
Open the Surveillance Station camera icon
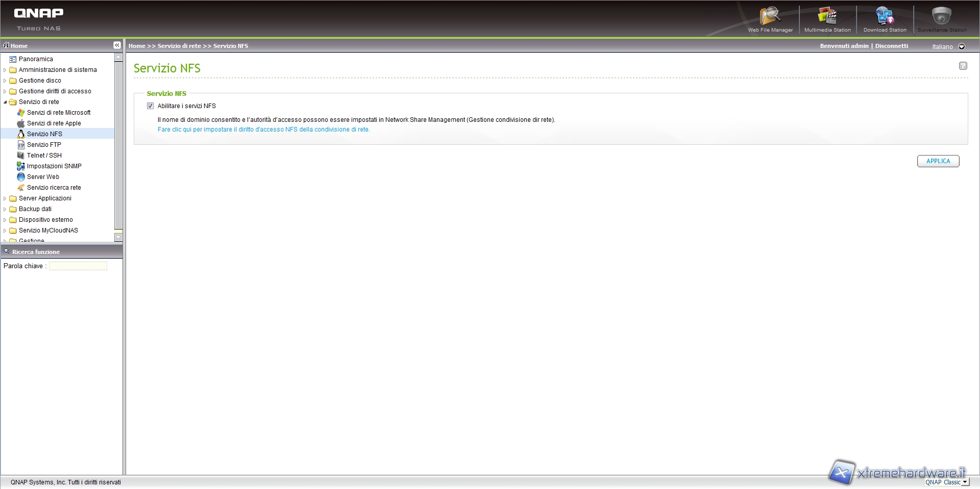tap(941, 16)
